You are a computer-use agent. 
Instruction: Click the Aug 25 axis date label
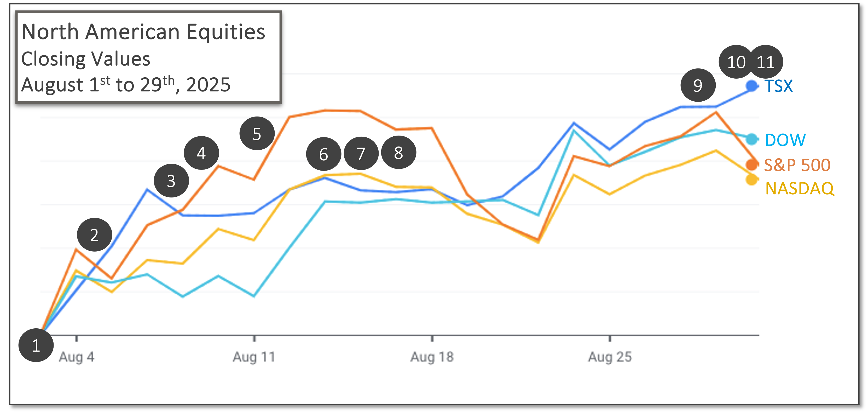coord(610,357)
